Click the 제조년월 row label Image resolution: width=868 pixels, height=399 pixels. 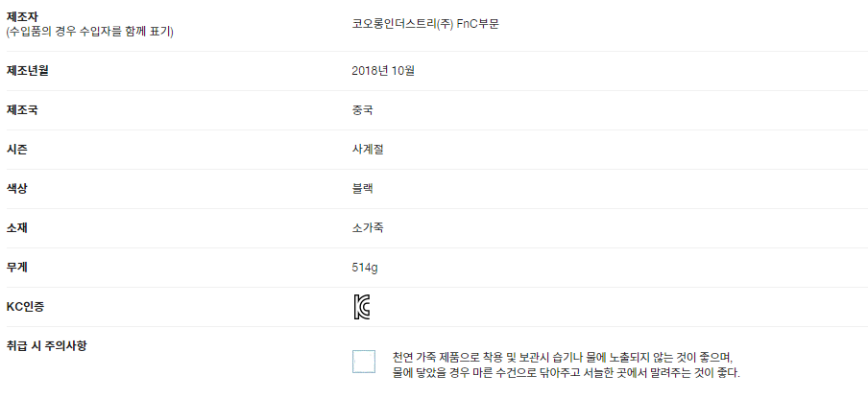(x=28, y=70)
